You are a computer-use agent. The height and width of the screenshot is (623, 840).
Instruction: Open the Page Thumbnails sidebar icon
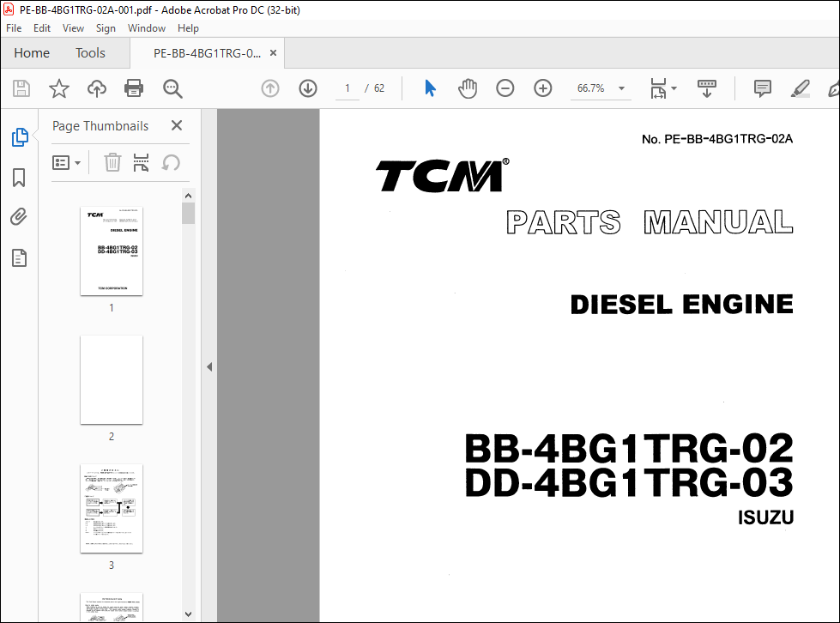20,137
